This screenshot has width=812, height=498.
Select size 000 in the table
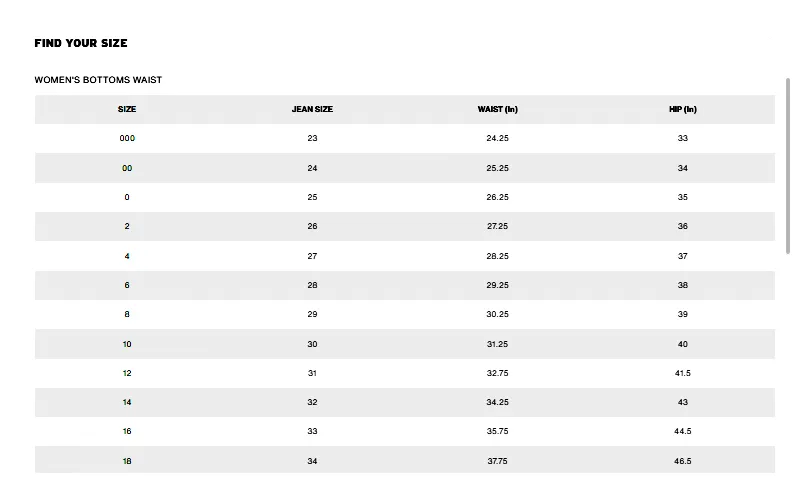tap(127, 138)
